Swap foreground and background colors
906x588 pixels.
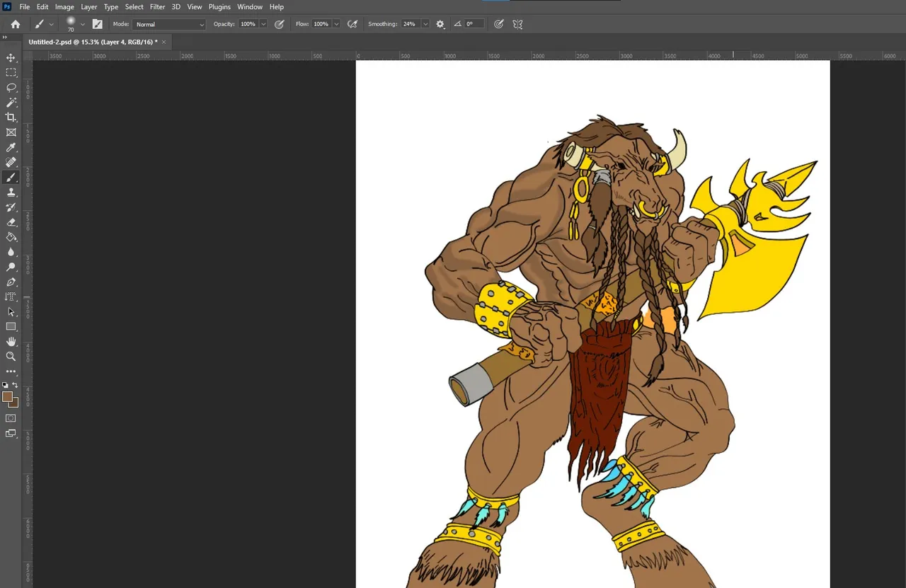pyautogui.click(x=16, y=385)
